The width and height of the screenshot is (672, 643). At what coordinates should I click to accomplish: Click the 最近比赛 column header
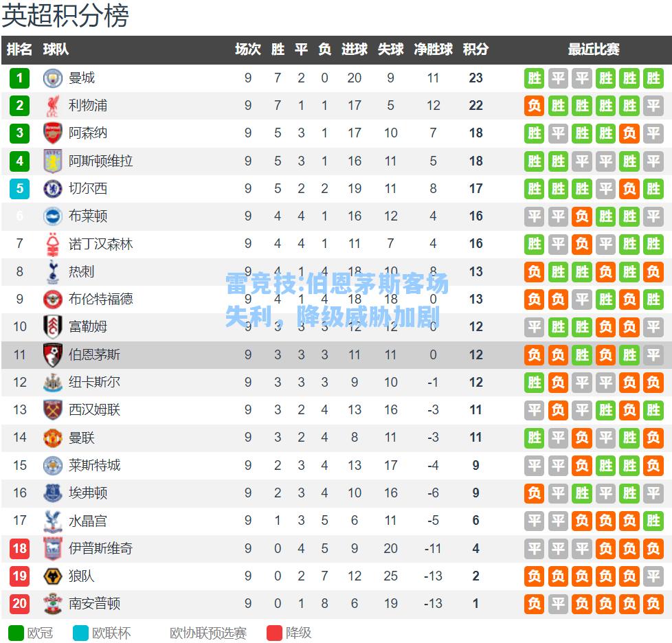pyautogui.click(x=594, y=49)
